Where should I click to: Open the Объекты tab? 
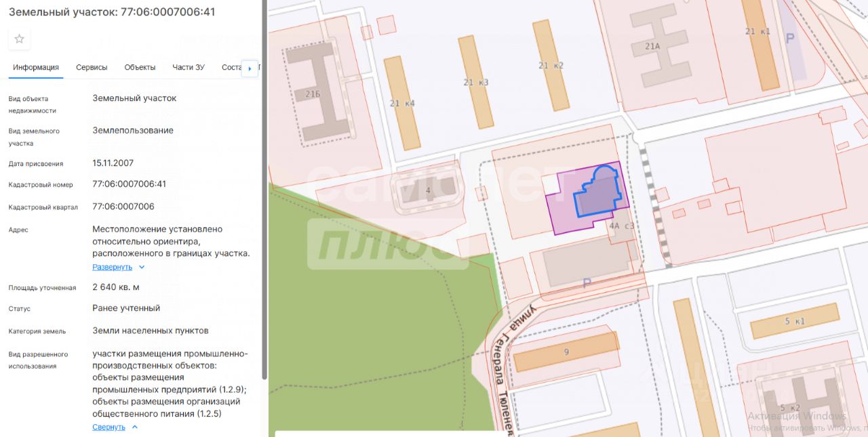point(140,67)
